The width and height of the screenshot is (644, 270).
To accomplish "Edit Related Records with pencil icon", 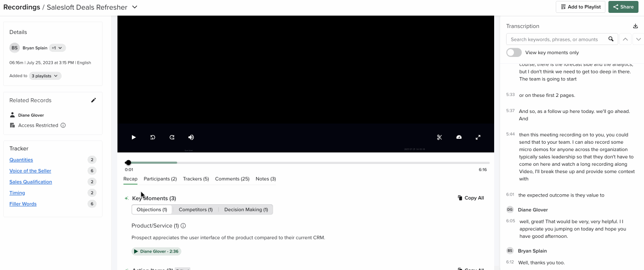I will click(x=93, y=100).
